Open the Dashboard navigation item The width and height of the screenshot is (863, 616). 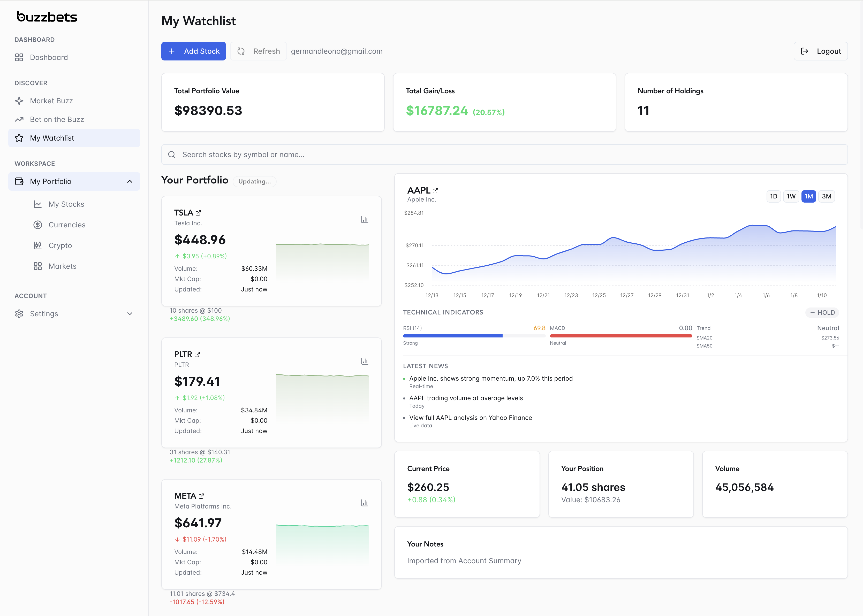49,57
